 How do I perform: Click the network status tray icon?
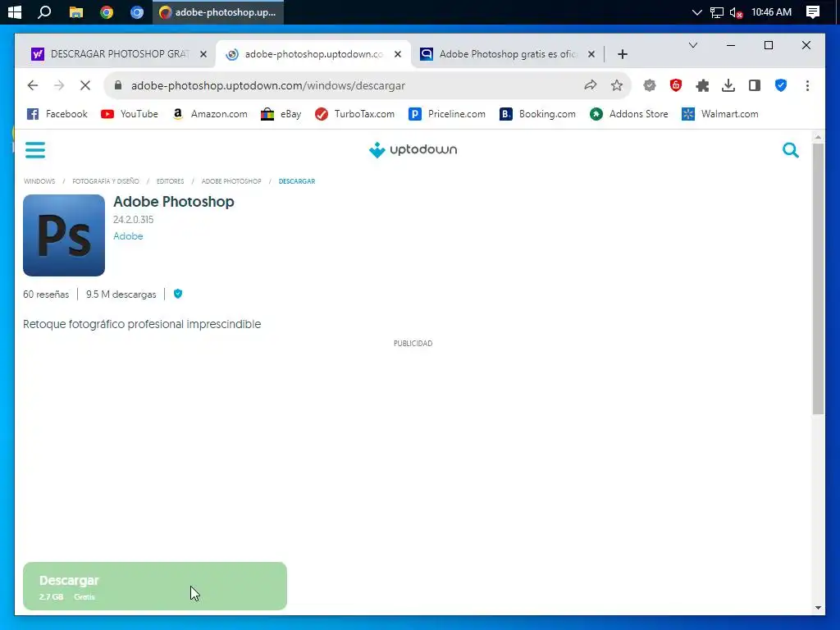pos(717,11)
